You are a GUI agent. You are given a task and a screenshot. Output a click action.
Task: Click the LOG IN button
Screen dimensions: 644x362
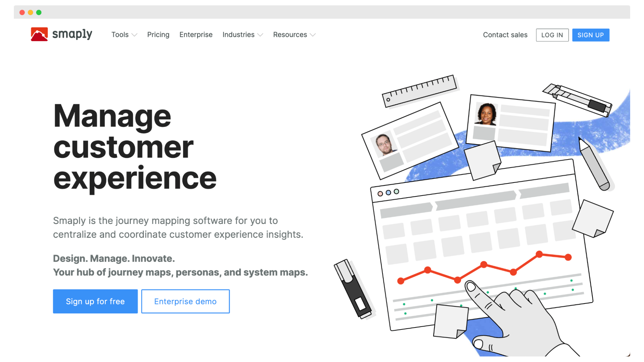coord(552,35)
